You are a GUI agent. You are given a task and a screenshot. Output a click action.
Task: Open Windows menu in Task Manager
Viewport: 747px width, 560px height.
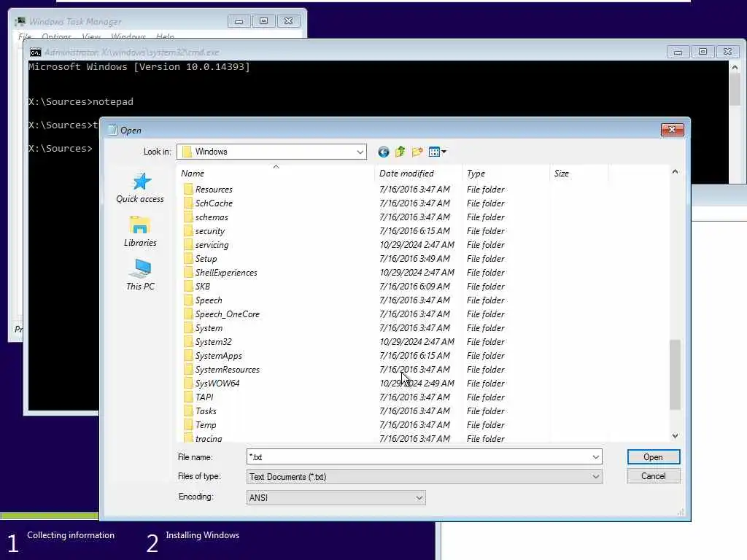(128, 36)
